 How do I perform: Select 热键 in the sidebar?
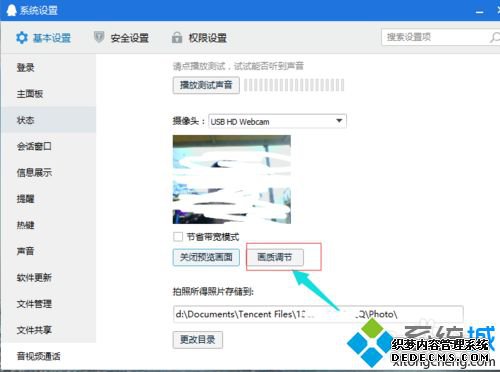click(48, 225)
